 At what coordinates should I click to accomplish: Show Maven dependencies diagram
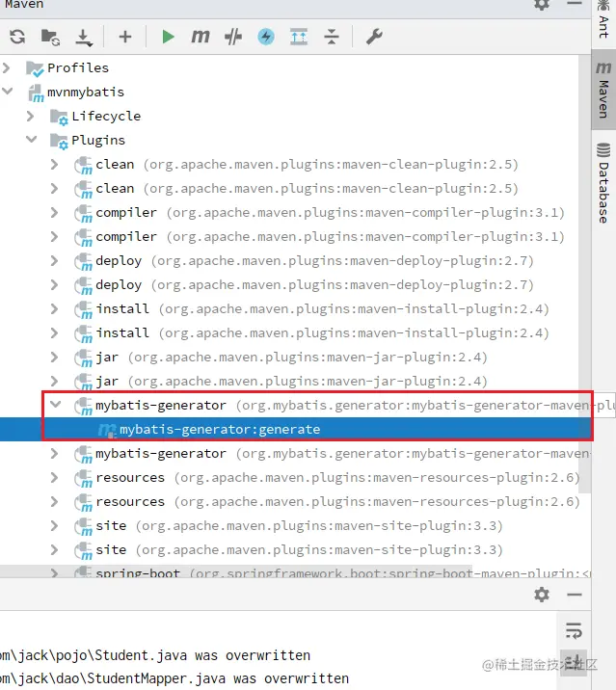(299, 37)
